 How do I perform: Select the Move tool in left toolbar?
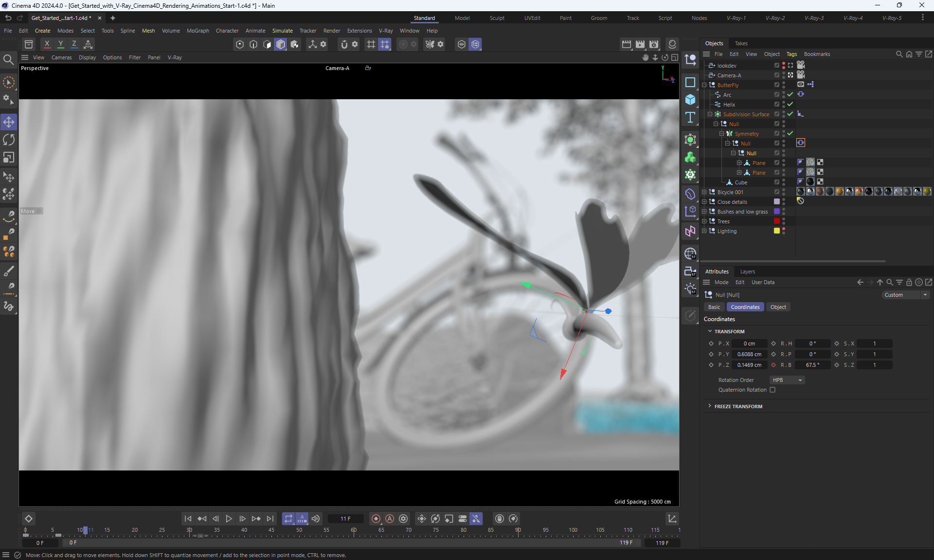point(9,122)
